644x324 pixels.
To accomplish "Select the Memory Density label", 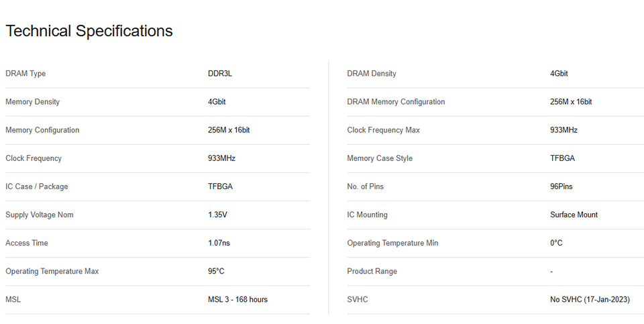I will [32, 102].
